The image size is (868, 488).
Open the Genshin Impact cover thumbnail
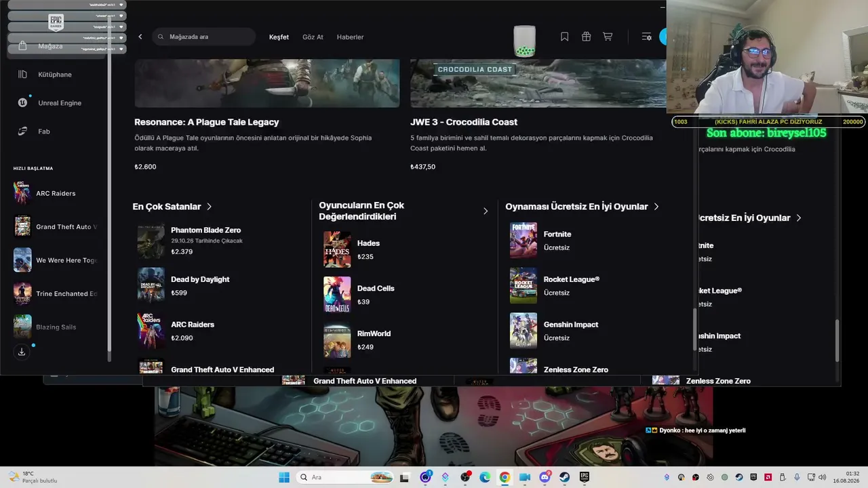coord(524,331)
